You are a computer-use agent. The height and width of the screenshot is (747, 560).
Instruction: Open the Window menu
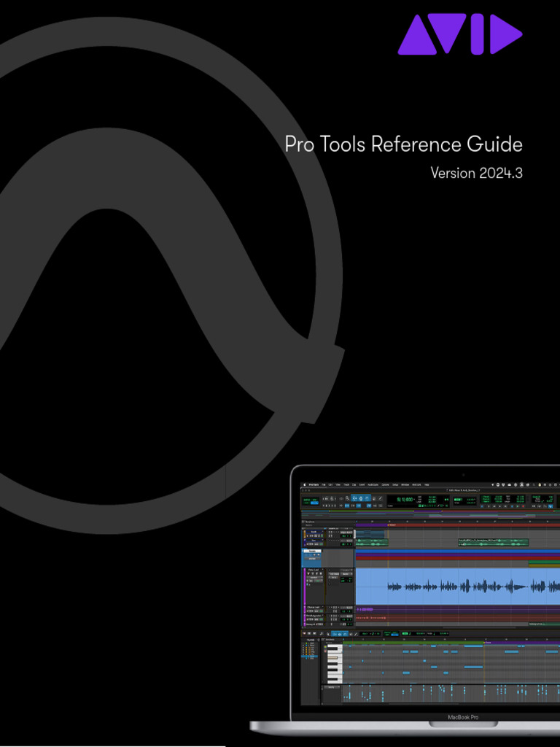tap(405, 484)
